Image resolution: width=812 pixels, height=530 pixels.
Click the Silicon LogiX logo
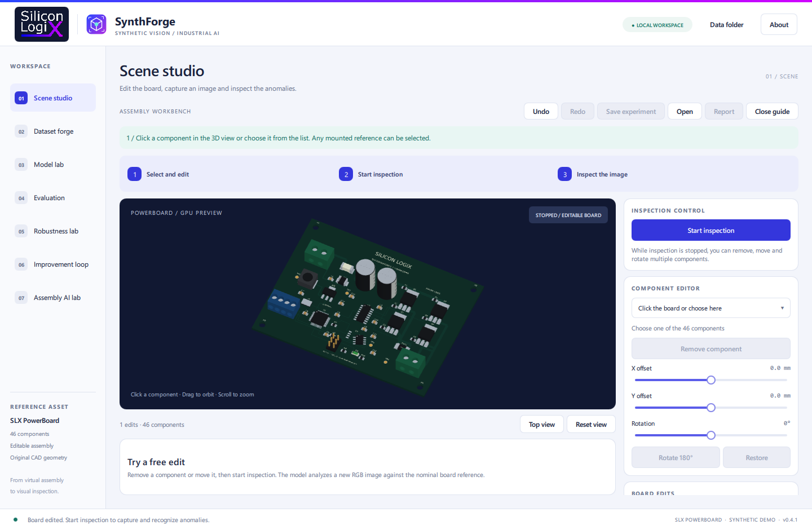click(42, 24)
